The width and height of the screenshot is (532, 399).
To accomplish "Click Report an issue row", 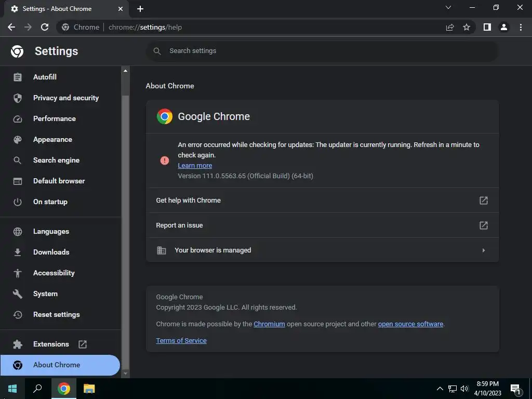I will click(x=322, y=225).
